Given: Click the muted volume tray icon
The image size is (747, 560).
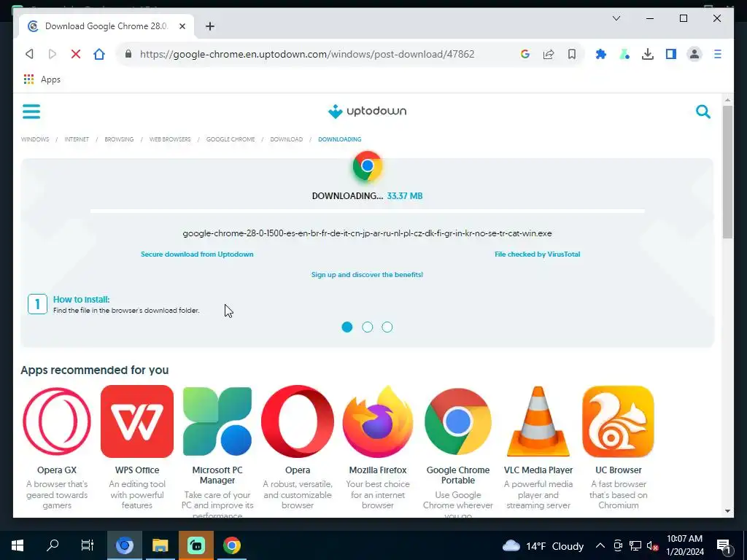Looking at the screenshot, I should coord(652,545).
